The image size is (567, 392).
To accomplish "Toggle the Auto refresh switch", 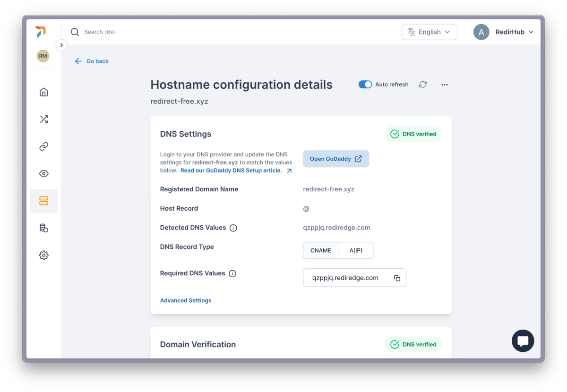I will pyautogui.click(x=365, y=85).
